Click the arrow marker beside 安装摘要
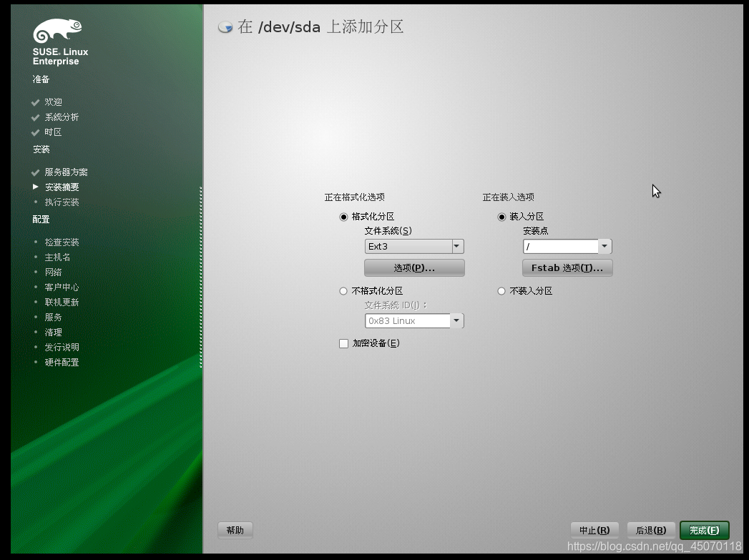The height and width of the screenshot is (560, 749). point(35,187)
